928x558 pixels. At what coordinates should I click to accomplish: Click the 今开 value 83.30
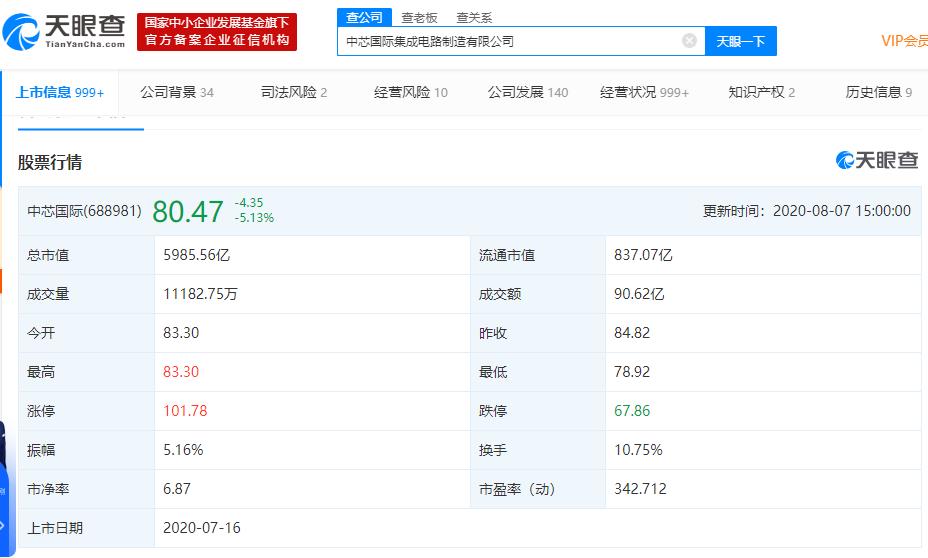[x=181, y=333]
